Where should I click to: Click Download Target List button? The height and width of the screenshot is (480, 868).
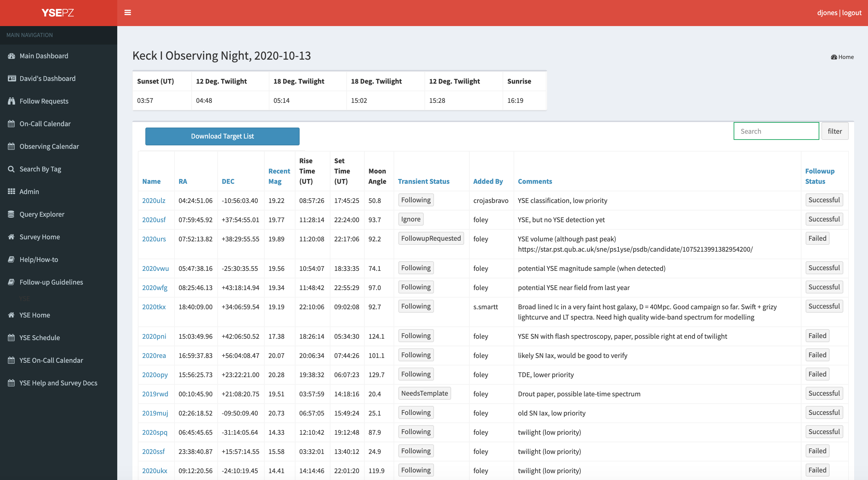222,136
